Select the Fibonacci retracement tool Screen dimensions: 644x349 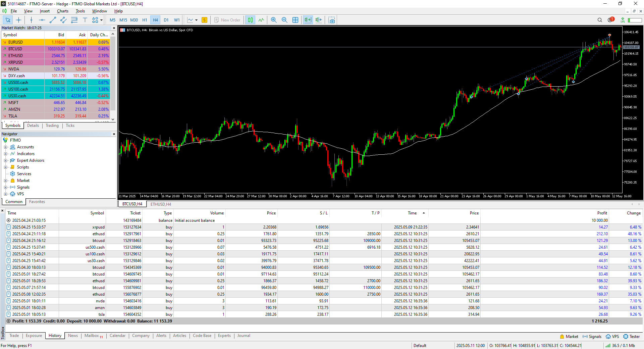(x=74, y=20)
